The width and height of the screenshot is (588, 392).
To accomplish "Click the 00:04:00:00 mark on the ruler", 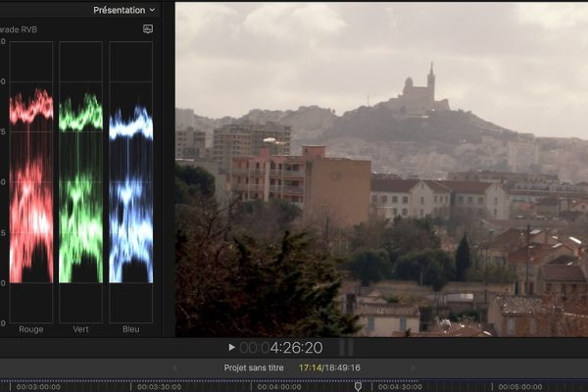I will point(278,387).
